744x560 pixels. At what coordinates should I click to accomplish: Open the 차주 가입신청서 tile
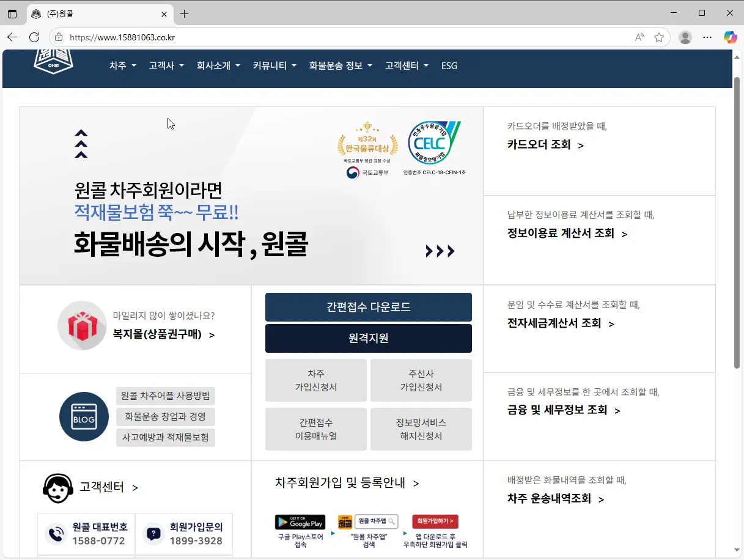[316, 380]
